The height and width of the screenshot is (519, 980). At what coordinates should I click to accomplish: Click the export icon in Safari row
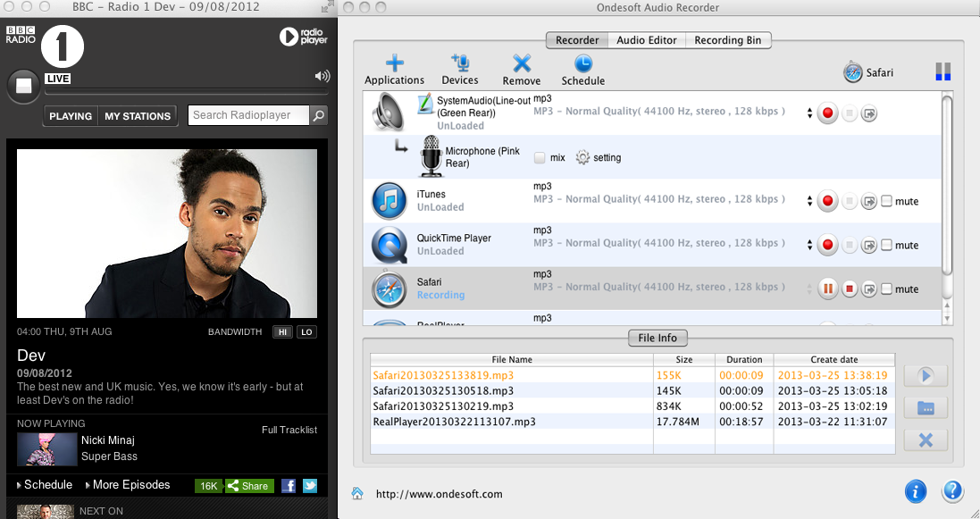(x=868, y=289)
